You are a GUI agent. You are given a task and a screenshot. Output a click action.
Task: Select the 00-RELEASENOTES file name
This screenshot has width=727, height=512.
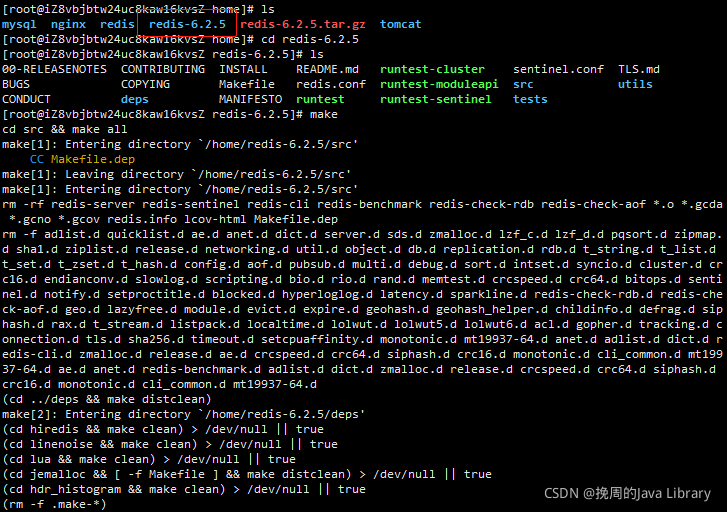[x=54, y=69]
